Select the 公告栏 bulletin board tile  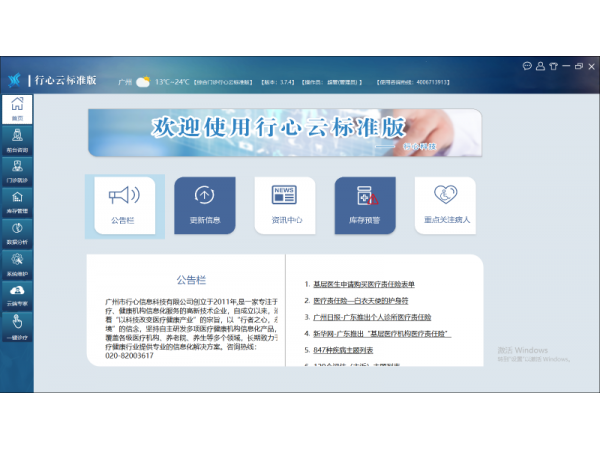[124, 203]
